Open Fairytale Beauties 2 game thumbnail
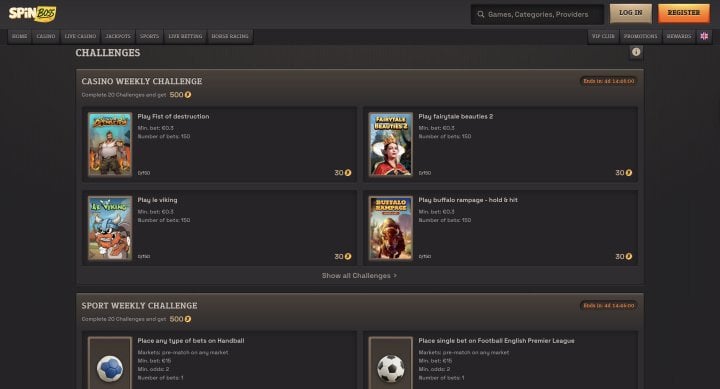Image resolution: width=720 pixels, height=389 pixels. tap(391, 144)
